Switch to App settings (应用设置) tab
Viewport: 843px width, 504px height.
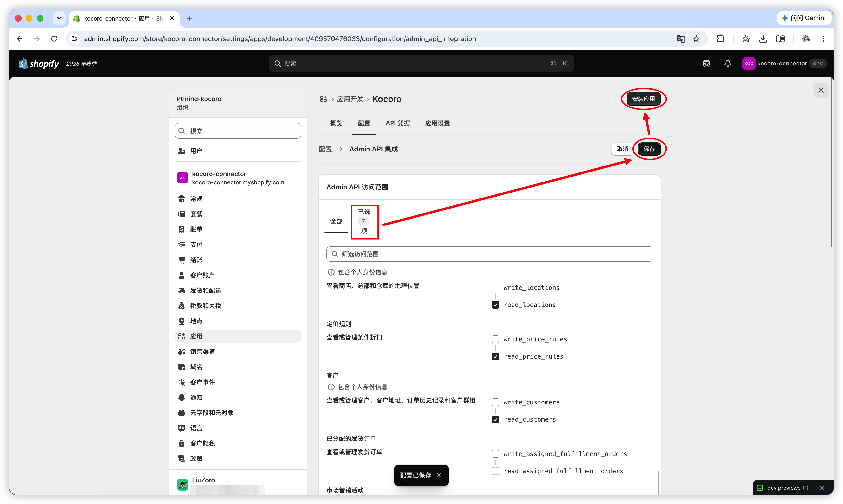point(438,123)
